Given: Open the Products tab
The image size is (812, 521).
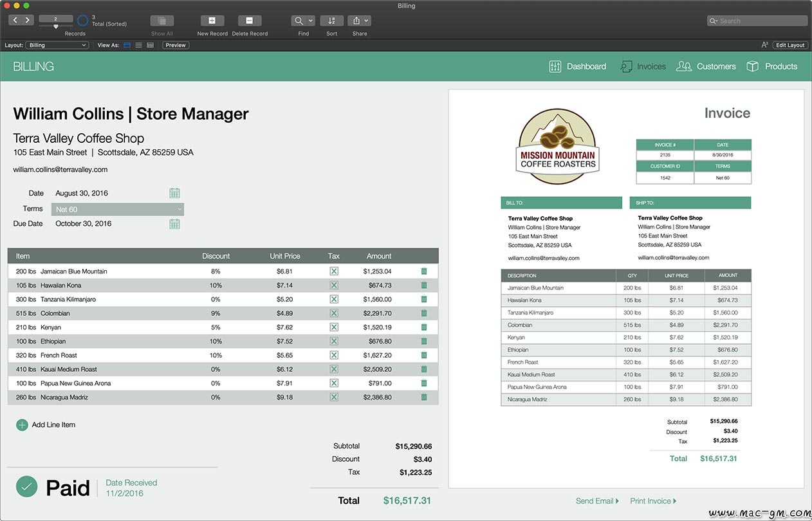Looking at the screenshot, I should [x=771, y=66].
